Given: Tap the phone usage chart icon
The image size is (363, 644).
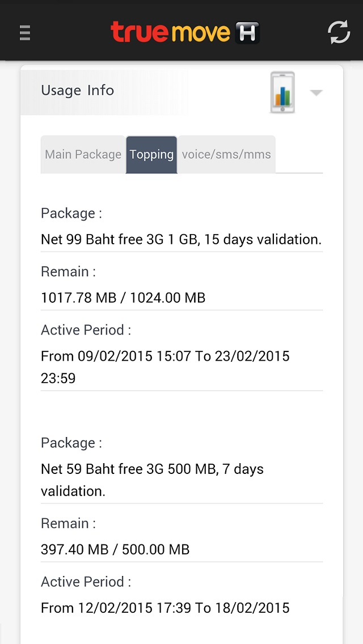Looking at the screenshot, I should (282, 92).
